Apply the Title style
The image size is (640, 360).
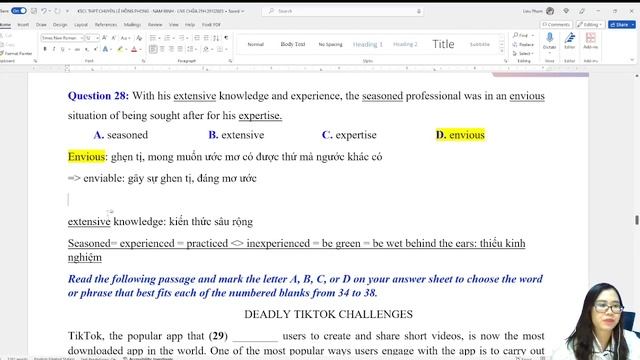(443, 44)
